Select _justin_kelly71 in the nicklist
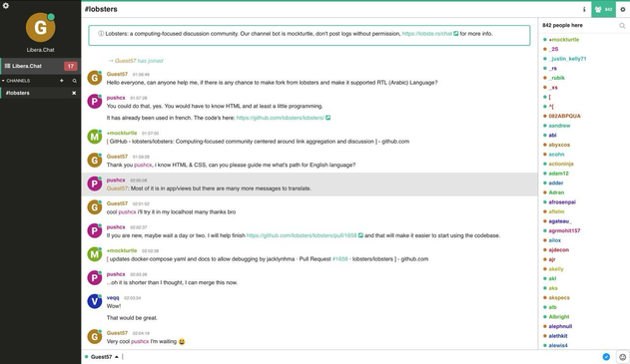The height and width of the screenshot is (364, 630). click(x=567, y=59)
